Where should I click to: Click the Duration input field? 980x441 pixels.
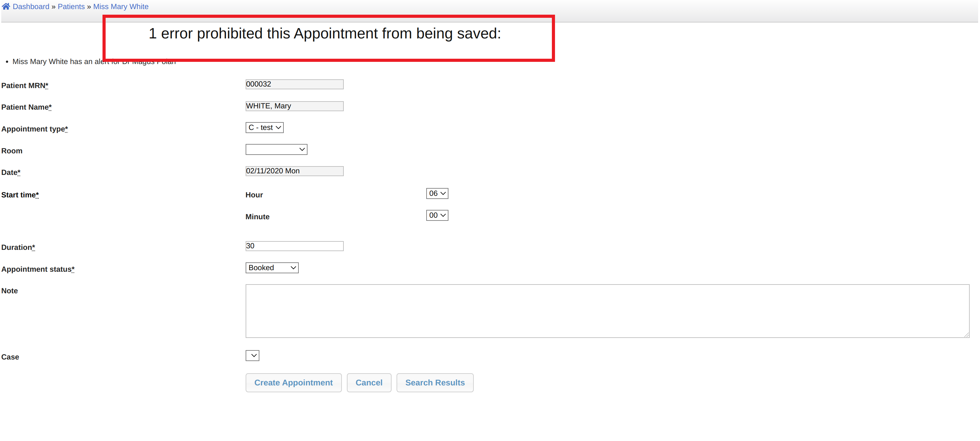tap(294, 246)
